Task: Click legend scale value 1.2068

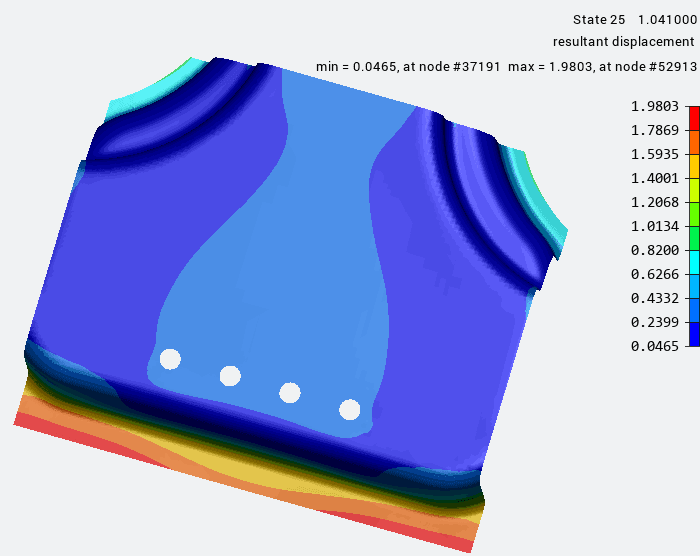Action: tap(654, 202)
